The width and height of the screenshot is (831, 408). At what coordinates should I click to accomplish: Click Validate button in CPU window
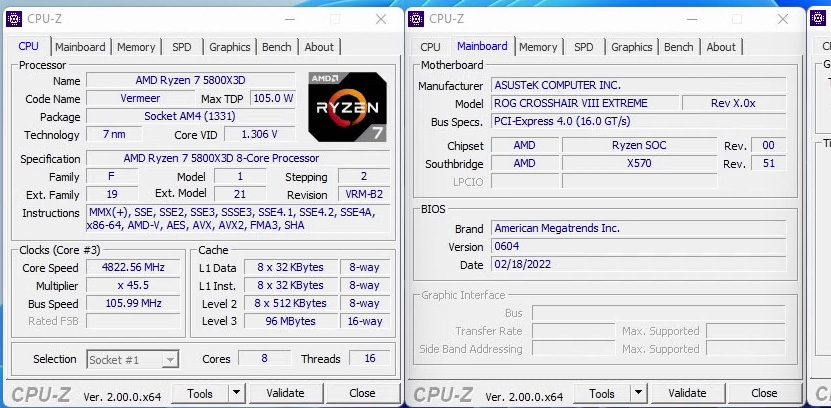[286, 393]
